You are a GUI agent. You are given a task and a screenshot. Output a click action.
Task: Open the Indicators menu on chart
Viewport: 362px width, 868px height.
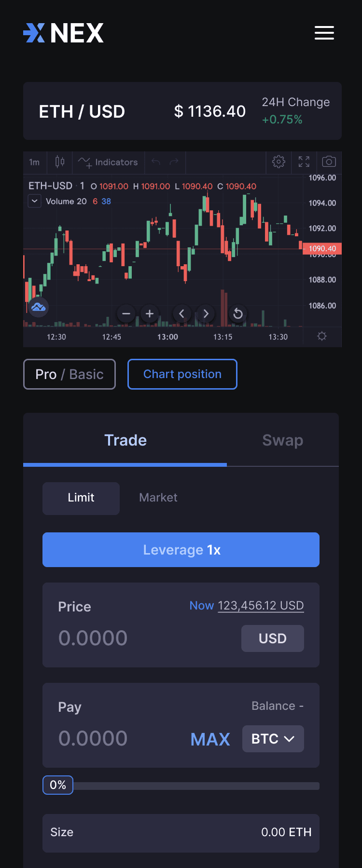tap(108, 162)
